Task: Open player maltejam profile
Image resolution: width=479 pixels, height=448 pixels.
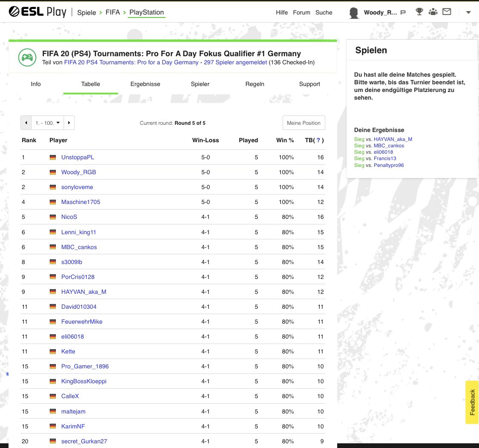Action: [x=73, y=411]
